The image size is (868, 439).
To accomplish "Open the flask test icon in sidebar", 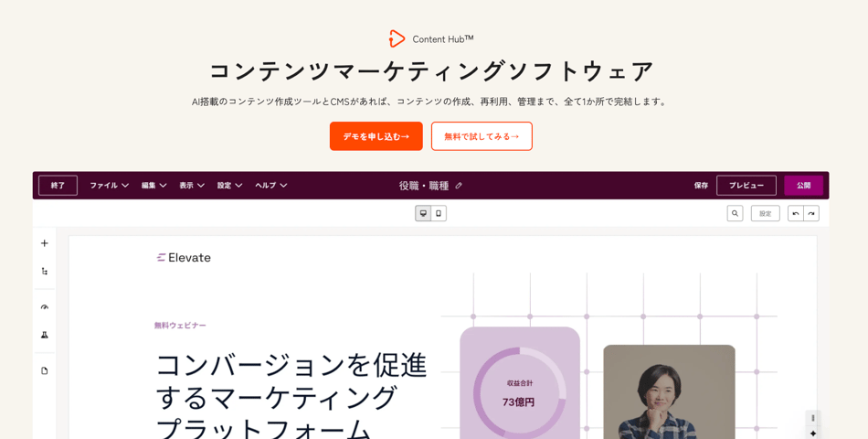I will [x=44, y=335].
